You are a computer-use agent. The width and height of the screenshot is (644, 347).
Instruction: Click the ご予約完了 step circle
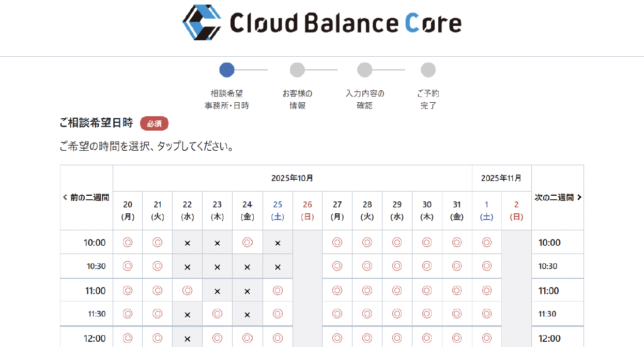click(x=428, y=70)
